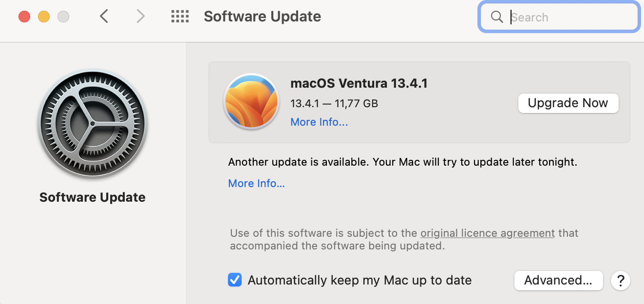The width and height of the screenshot is (644, 304).
Task: Click the Software Update label below the gear
Action: pos(93,197)
